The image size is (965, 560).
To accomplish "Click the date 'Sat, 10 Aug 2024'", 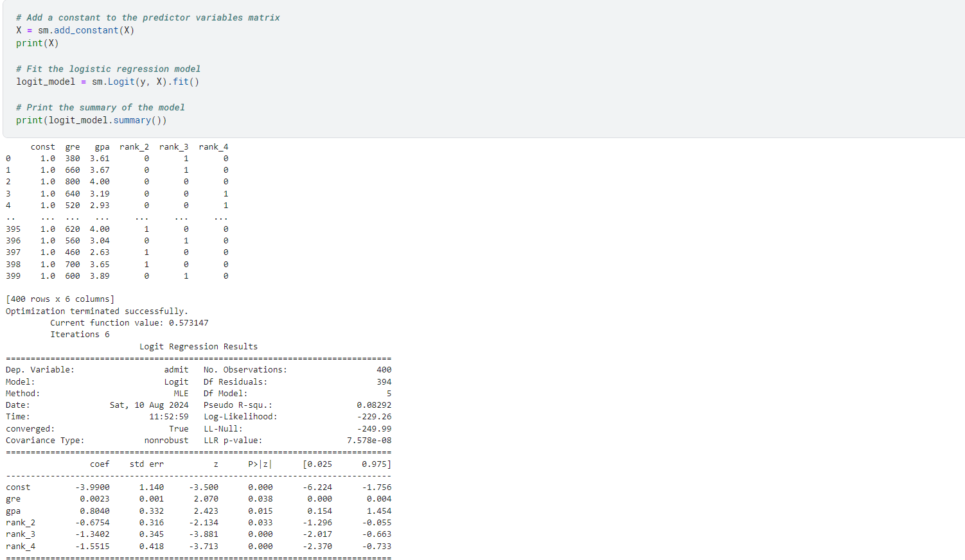I will [x=149, y=405].
